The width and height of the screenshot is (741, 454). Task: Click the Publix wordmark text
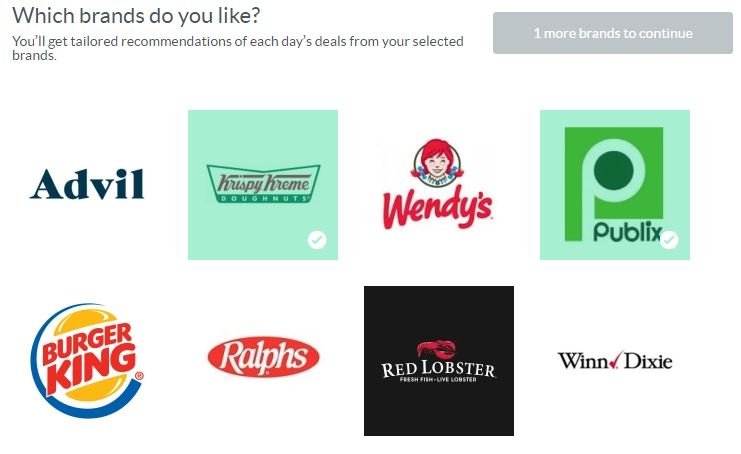628,231
